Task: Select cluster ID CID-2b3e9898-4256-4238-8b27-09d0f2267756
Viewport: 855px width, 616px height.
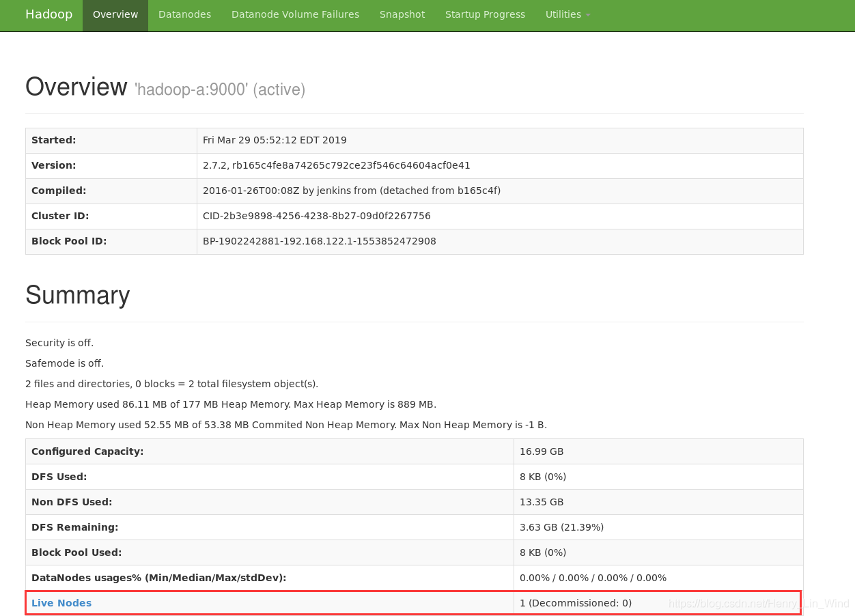Action: (317, 216)
